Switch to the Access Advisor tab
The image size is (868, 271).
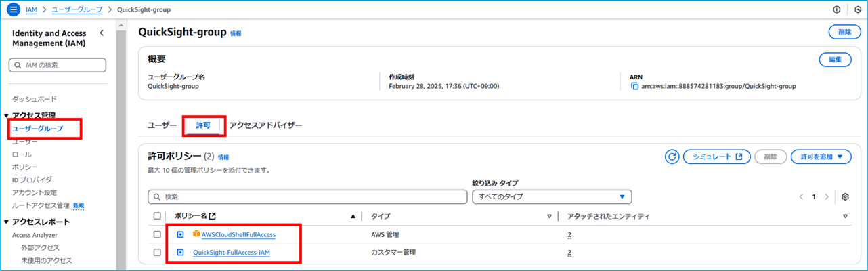point(265,125)
